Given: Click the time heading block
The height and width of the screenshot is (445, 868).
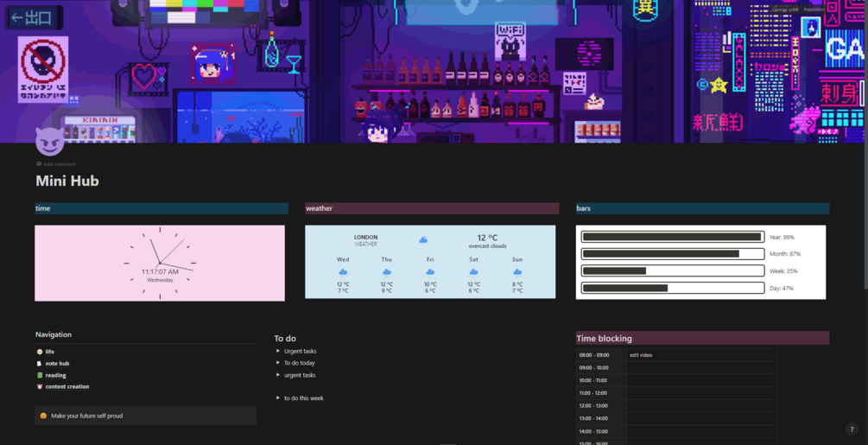Looking at the screenshot, I should tap(162, 208).
